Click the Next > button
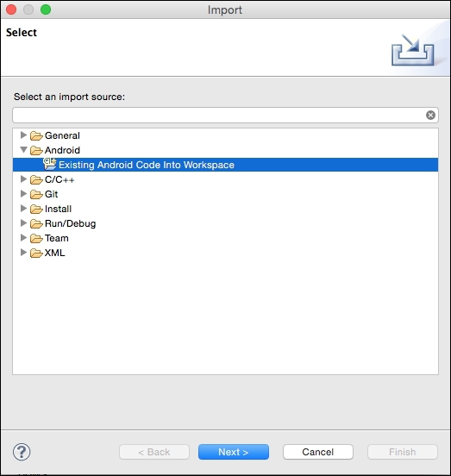 234,452
